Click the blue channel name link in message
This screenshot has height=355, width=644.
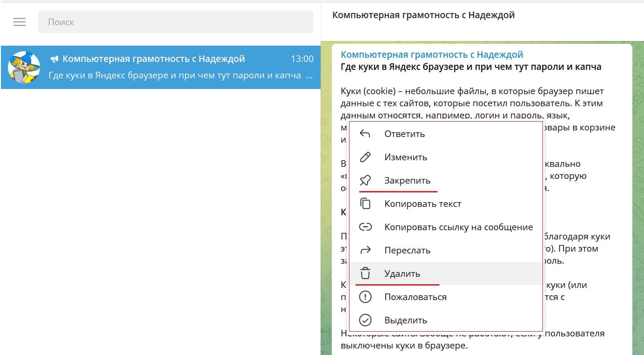[432, 55]
